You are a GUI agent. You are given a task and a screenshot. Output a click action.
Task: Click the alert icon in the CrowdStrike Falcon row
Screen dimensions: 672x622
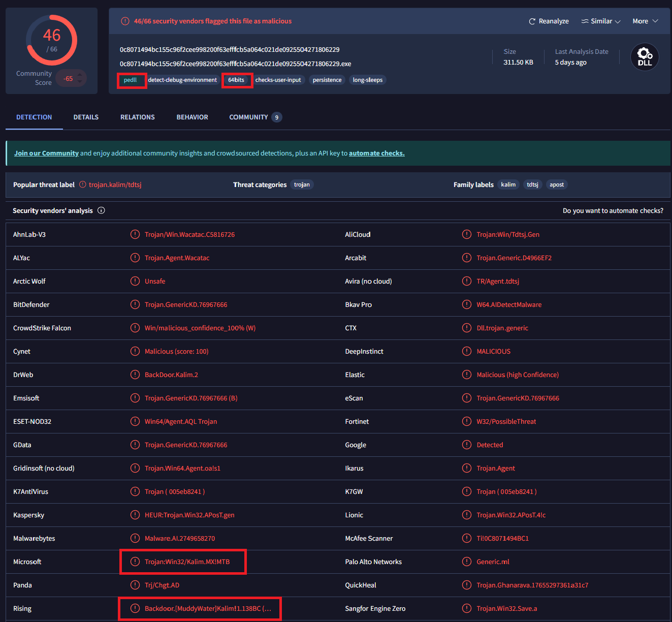click(135, 328)
